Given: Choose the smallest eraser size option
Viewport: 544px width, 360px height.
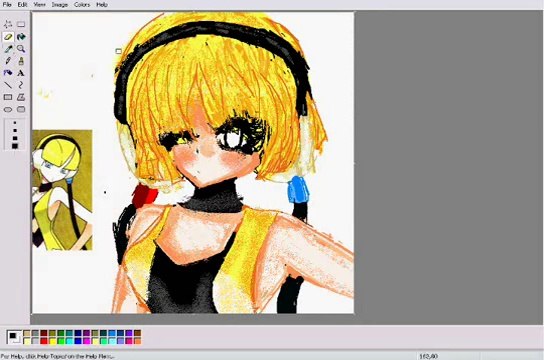Looking at the screenshot, I should [15, 123].
